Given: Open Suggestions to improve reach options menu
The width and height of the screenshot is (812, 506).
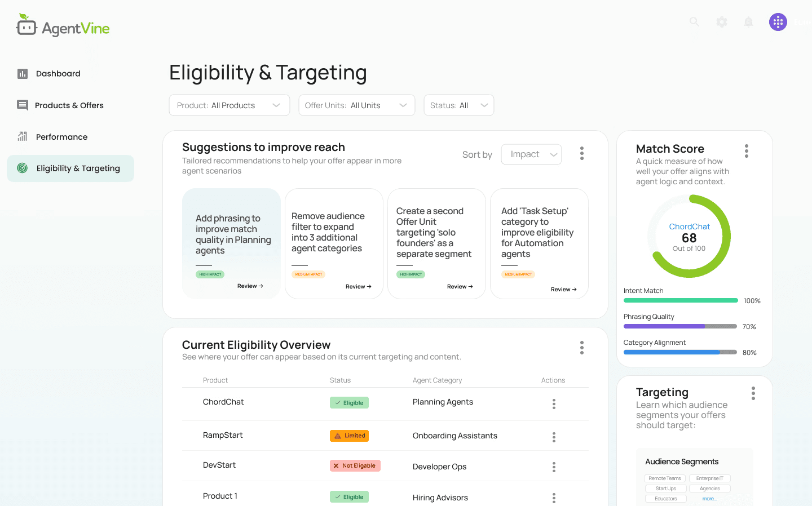Looking at the screenshot, I should click(582, 153).
